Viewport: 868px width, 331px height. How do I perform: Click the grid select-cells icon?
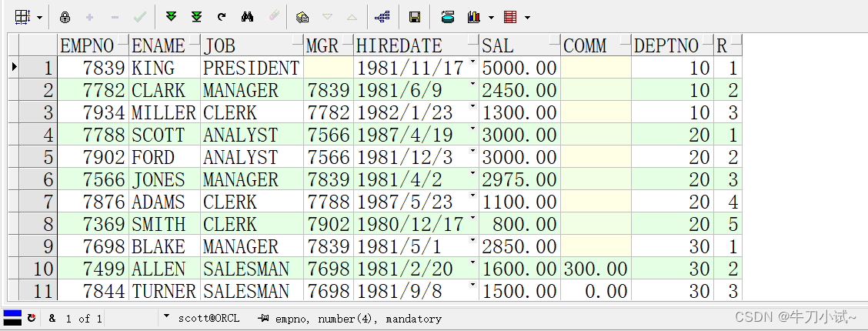click(x=22, y=17)
